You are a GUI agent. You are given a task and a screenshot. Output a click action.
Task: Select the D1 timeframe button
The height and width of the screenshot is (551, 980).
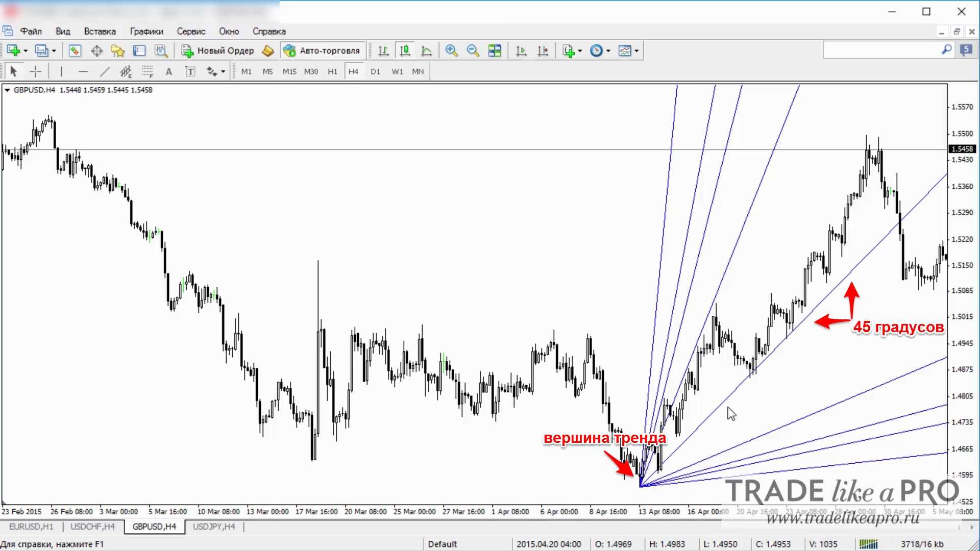375,71
